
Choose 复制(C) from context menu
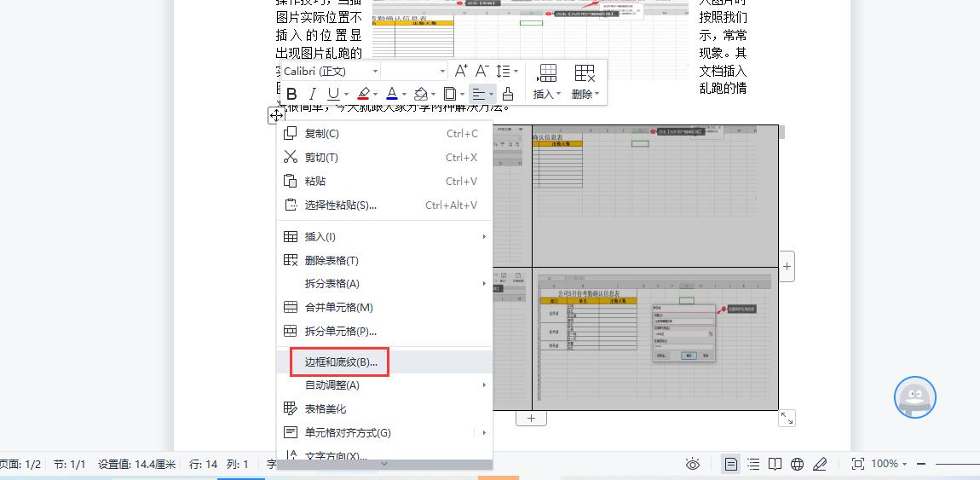(384, 134)
